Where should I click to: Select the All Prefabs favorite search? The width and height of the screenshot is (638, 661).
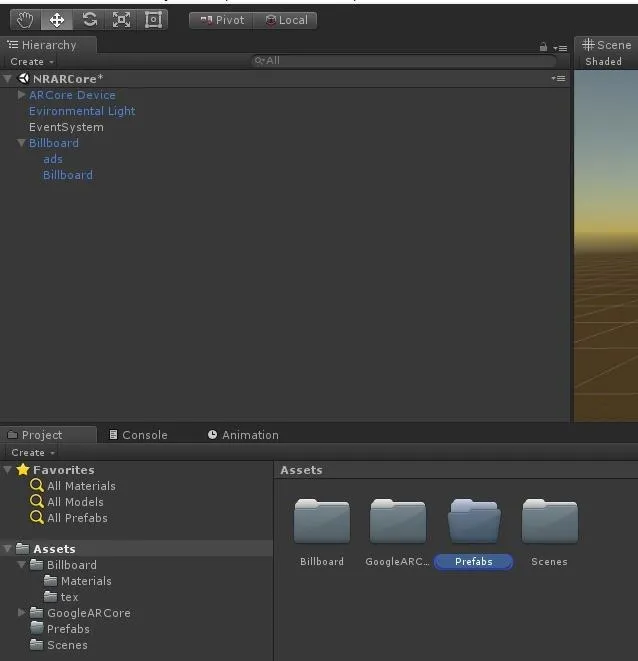click(69, 518)
